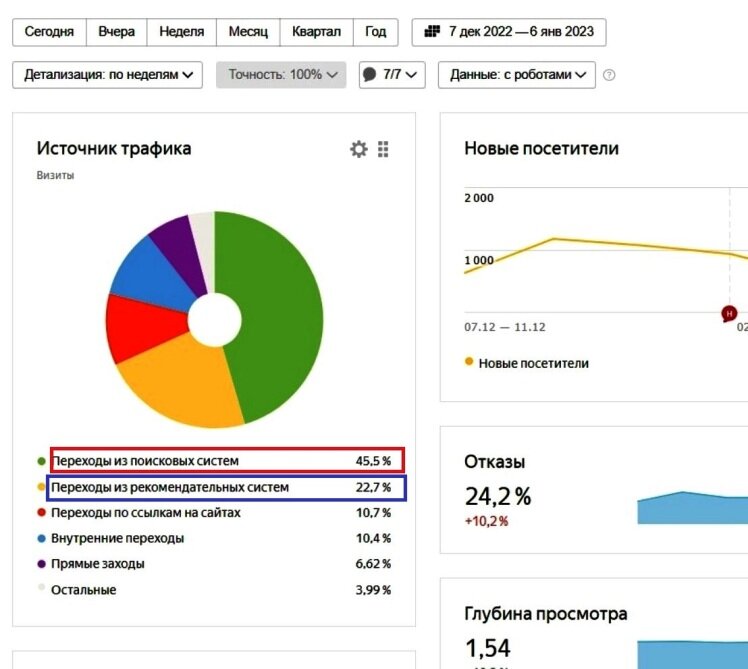Open the Глубина просмотра widget title
This screenshot has width=748, height=669.
click(546, 614)
